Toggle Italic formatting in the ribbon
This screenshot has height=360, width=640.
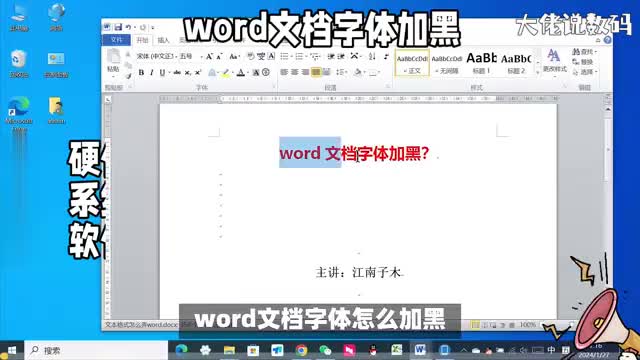point(151,73)
